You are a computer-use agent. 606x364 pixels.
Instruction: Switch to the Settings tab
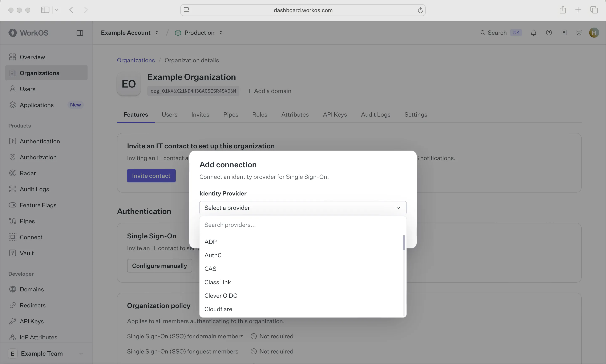[416, 114]
